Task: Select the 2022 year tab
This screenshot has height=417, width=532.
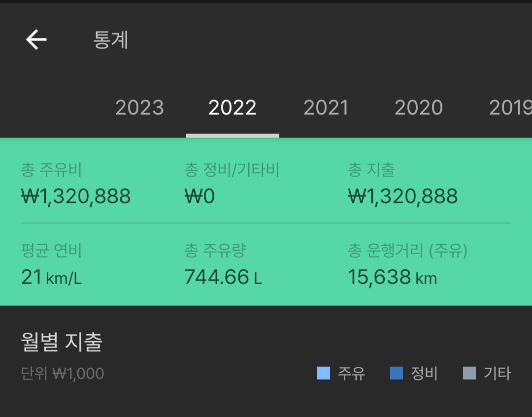Action: tap(233, 108)
